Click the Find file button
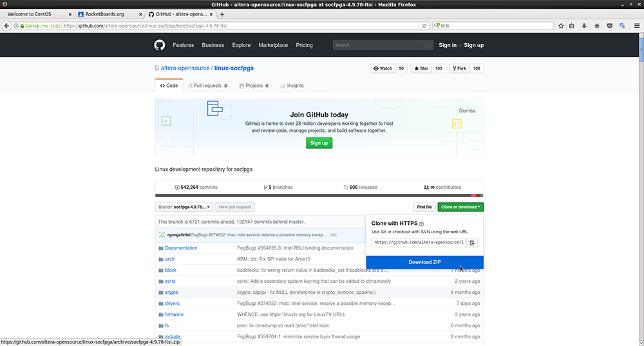Viewport: 644px width, 346px height. coord(424,207)
